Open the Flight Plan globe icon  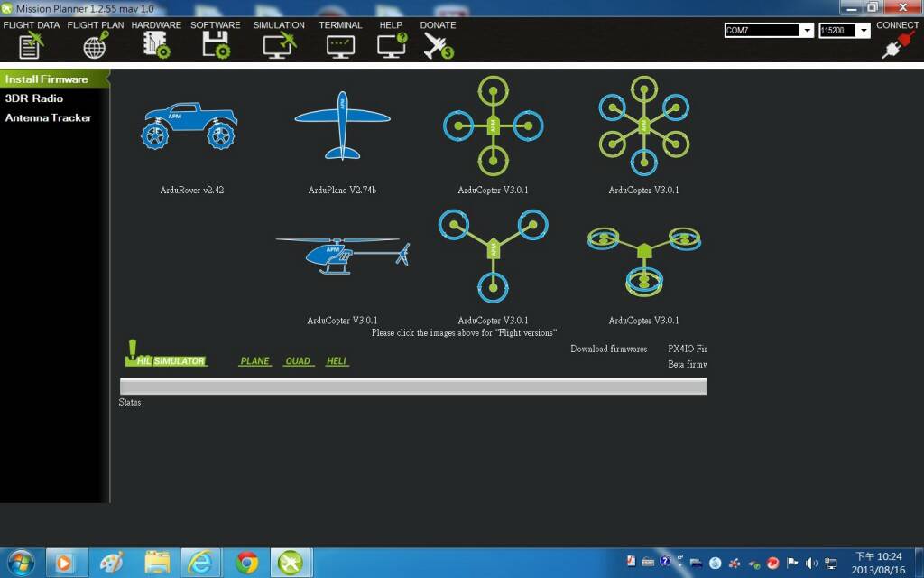click(96, 45)
